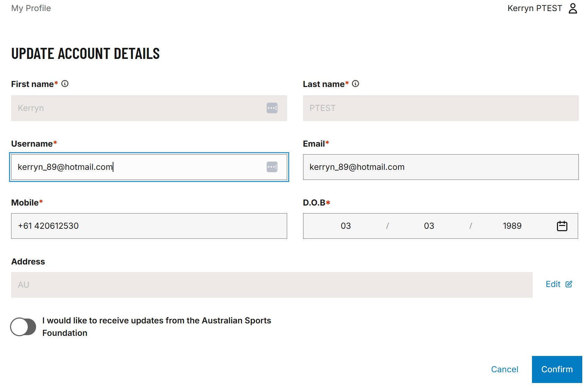Click the Address field showing AU
This screenshot has width=584, height=392.
point(272,285)
